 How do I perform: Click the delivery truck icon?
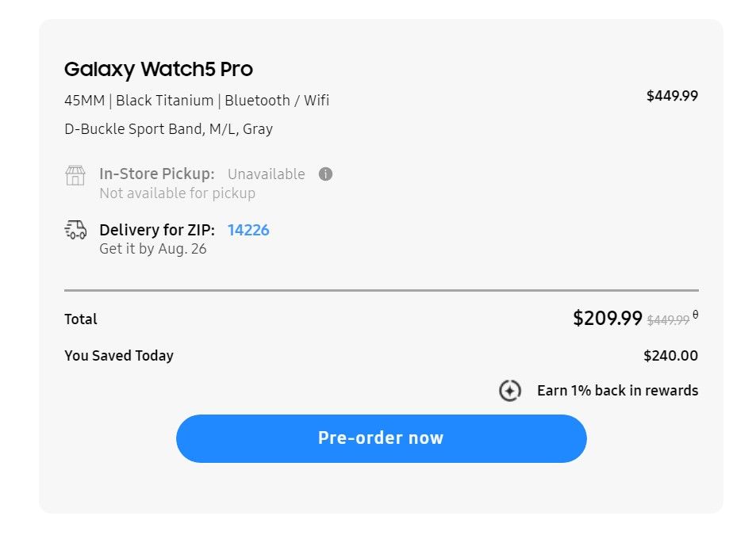pyautogui.click(x=75, y=230)
